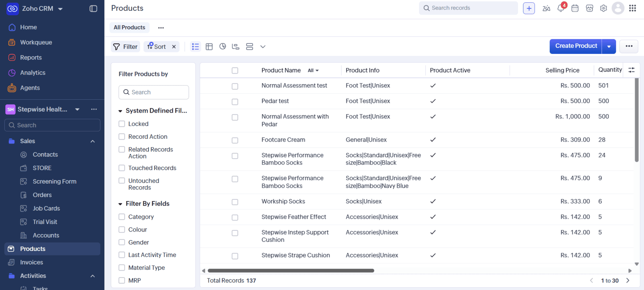The image size is (644, 290).
Task: Open the Create Product dropdown arrow
Action: tap(609, 46)
